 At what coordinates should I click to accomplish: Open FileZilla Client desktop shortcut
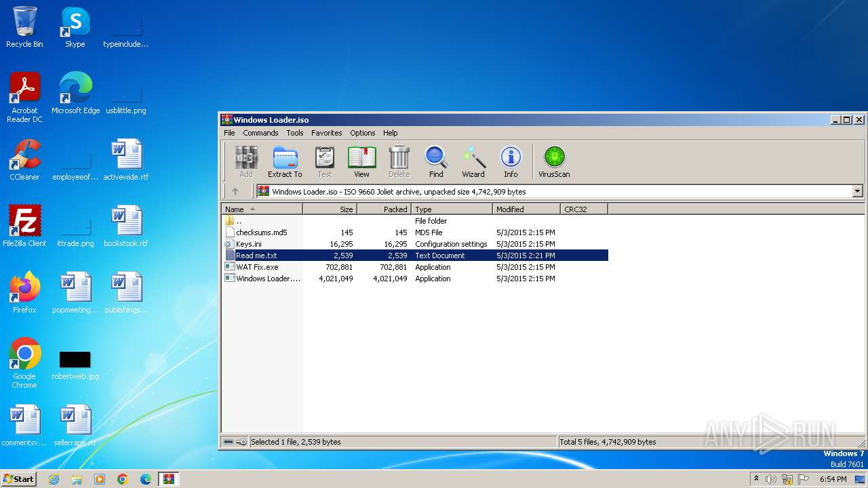tap(24, 226)
